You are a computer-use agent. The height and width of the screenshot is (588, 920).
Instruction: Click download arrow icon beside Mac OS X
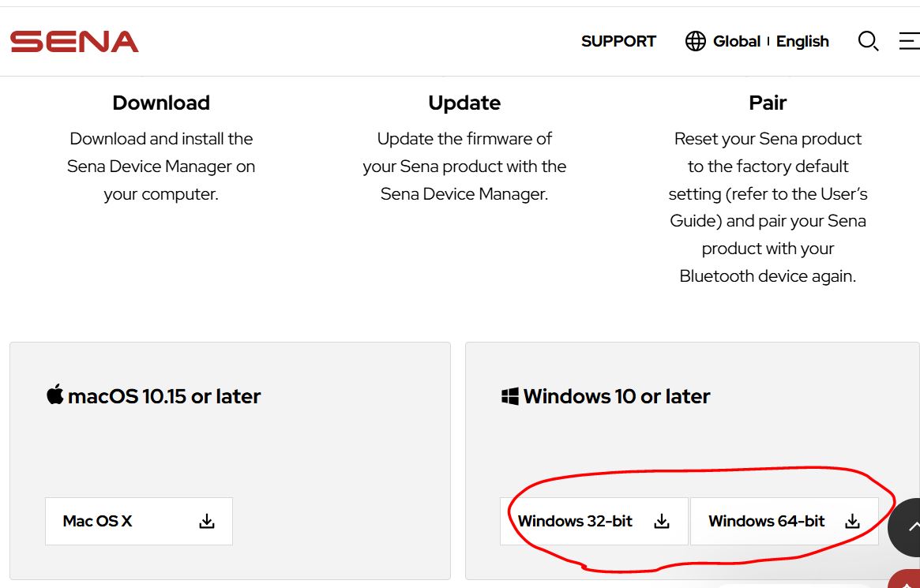207,521
